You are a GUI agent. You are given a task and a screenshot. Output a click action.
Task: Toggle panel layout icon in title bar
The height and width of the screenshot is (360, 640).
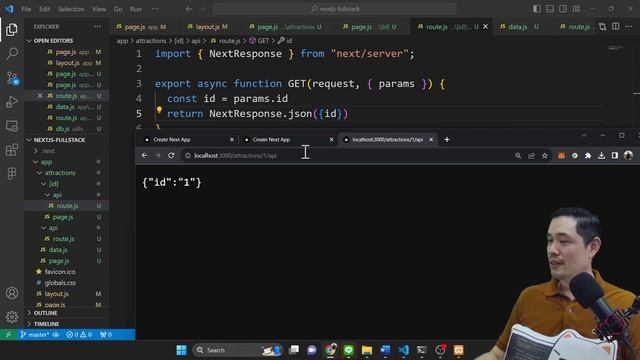click(550, 9)
